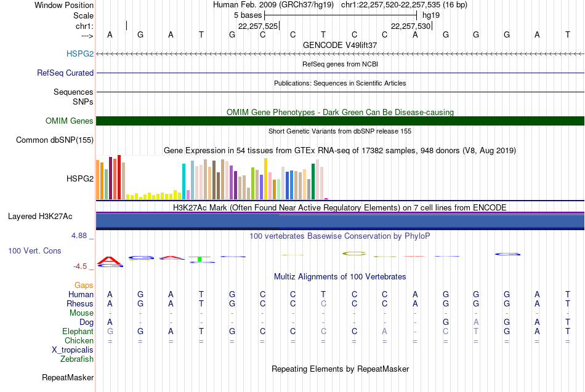585x392 pixels.
Task: Click the dark green GTEx expression bar
Action: pos(313,182)
